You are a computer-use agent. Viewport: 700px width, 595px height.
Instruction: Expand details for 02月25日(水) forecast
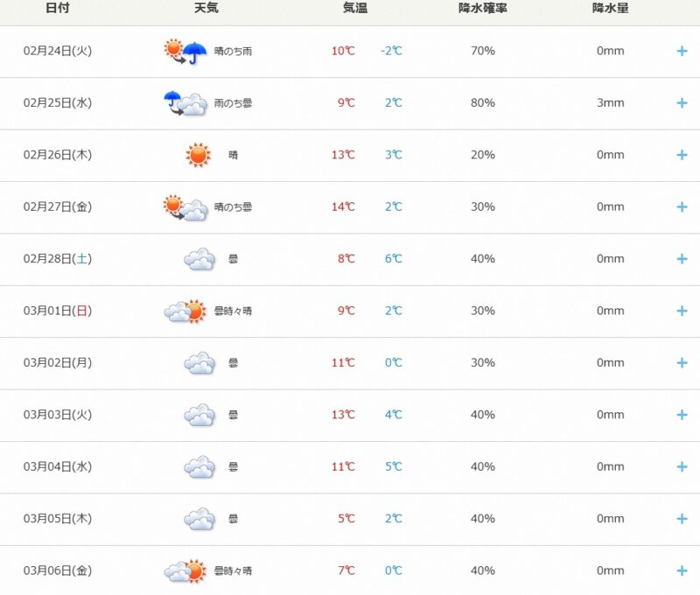click(682, 103)
